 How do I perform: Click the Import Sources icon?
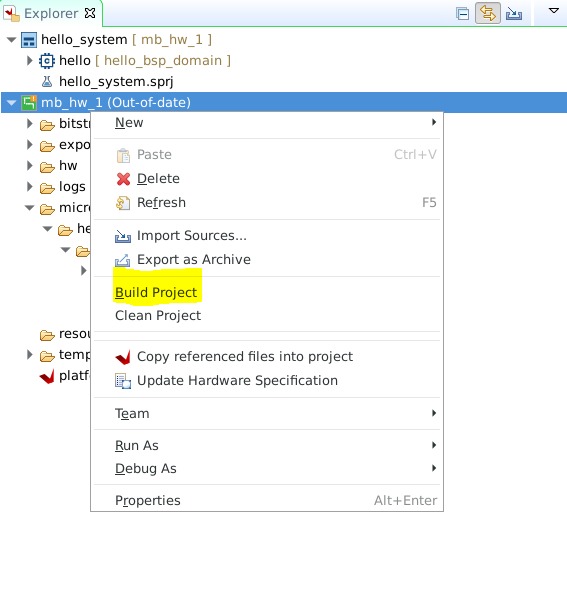pyautogui.click(x=123, y=236)
